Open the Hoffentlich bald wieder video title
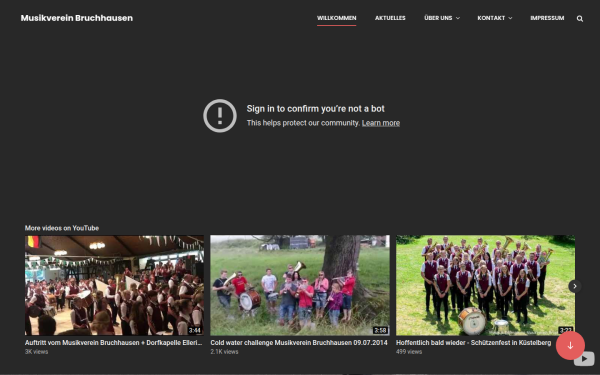The width and height of the screenshot is (600, 375). click(473, 342)
